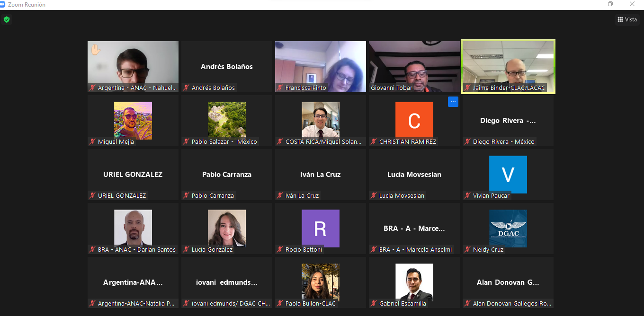The width and height of the screenshot is (644, 316).
Task: Click Lucia Gonzalez's profile photo
Action: coord(226,228)
